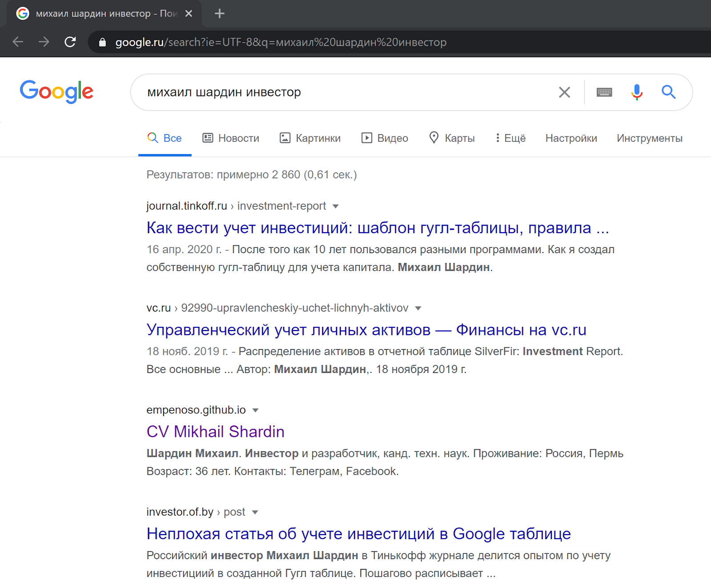711x588 pixels.
Task: Expand dropdown arrow next to journal.tinkoff.ru
Action: pyautogui.click(x=336, y=206)
